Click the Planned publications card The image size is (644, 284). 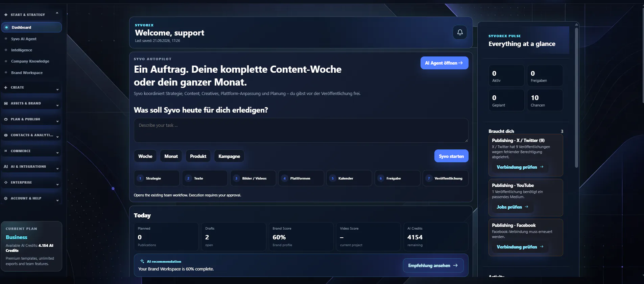point(166,237)
